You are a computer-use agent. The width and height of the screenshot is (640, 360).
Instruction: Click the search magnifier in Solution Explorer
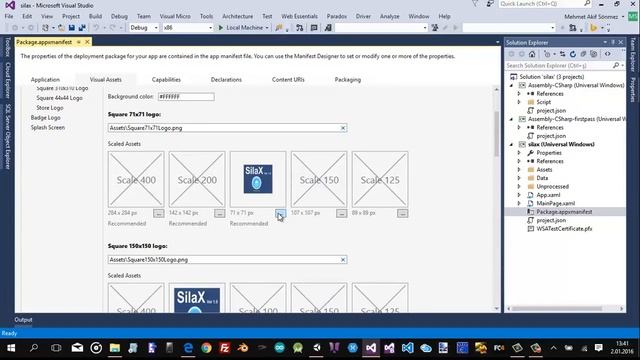pyautogui.click(x=616, y=65)
